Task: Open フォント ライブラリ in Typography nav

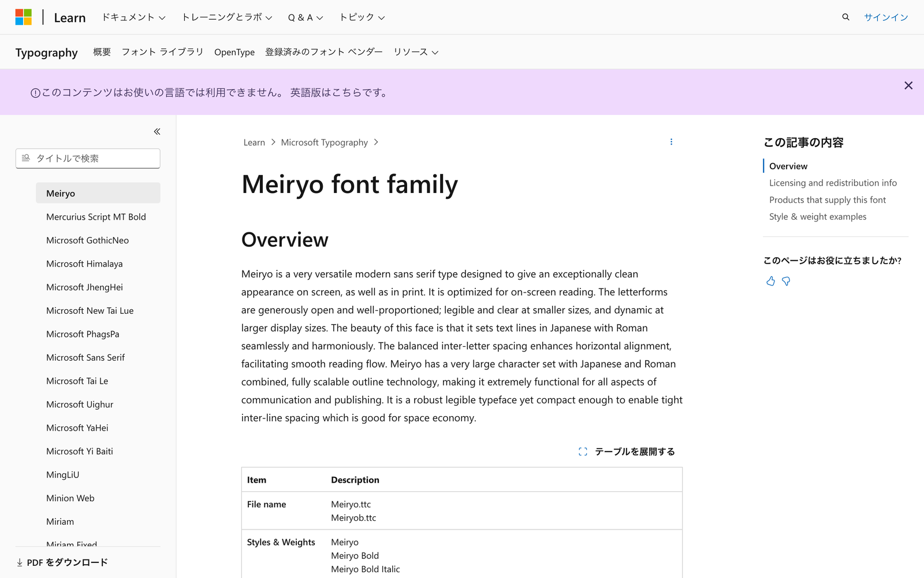Action: coord(162,52)
